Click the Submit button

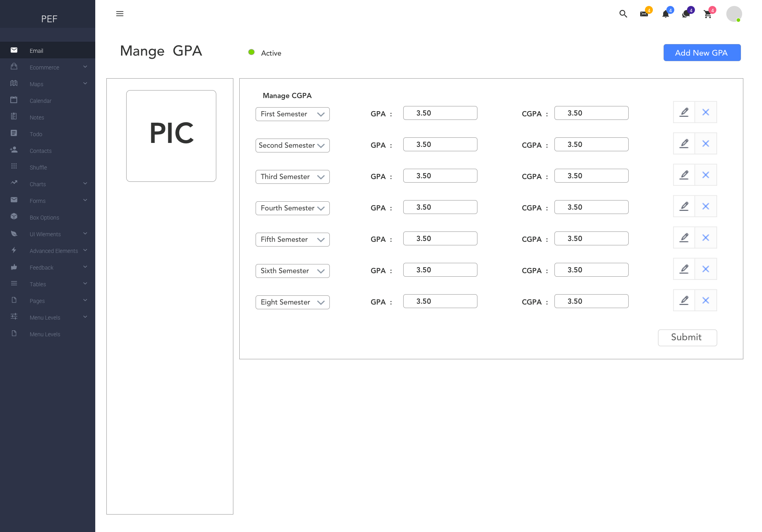click(x=687, y=338)
